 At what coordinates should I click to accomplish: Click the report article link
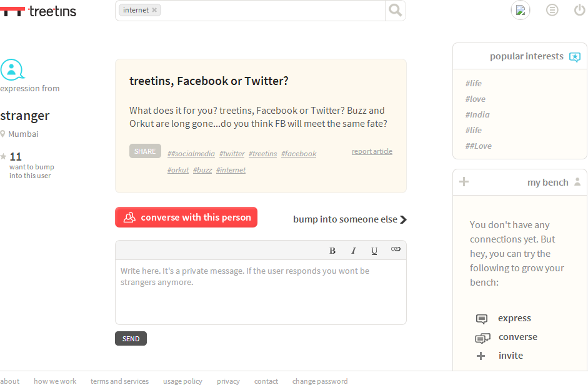(x=372, y=151)
